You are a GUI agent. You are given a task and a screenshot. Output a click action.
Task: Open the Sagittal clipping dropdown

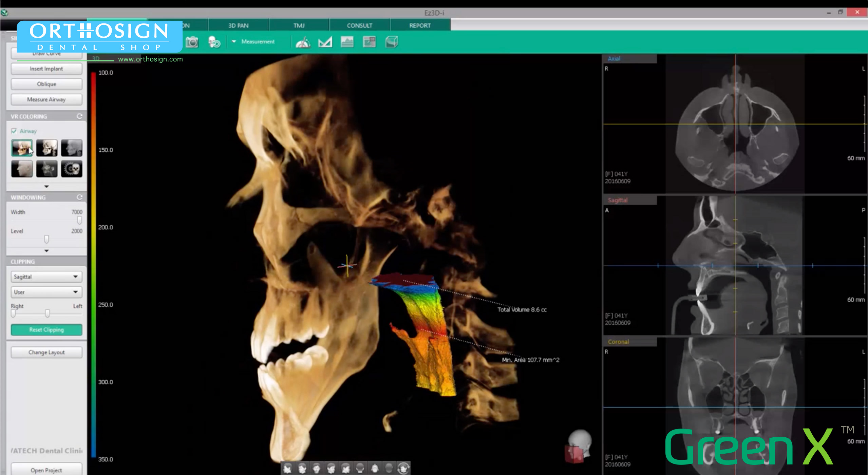coord(46,277)
